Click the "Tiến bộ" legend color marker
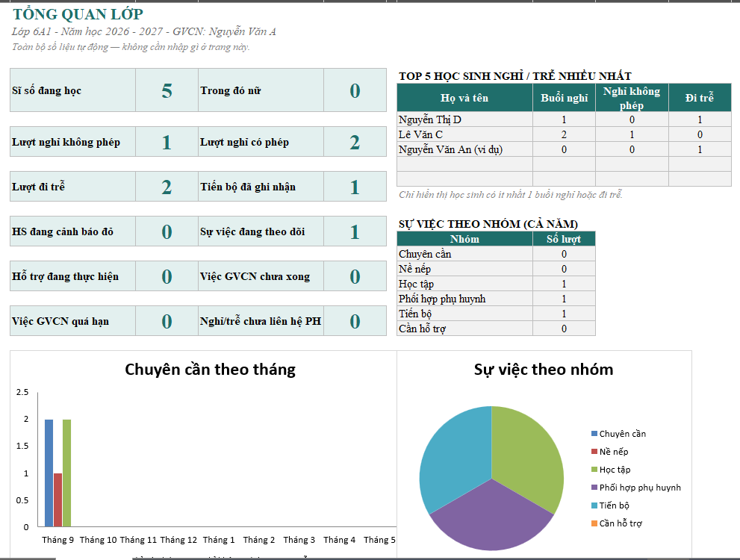 point(594,505)
